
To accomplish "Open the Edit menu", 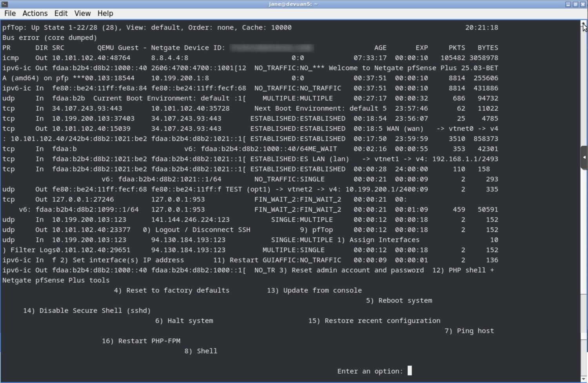I will click(x=61, y=13).
